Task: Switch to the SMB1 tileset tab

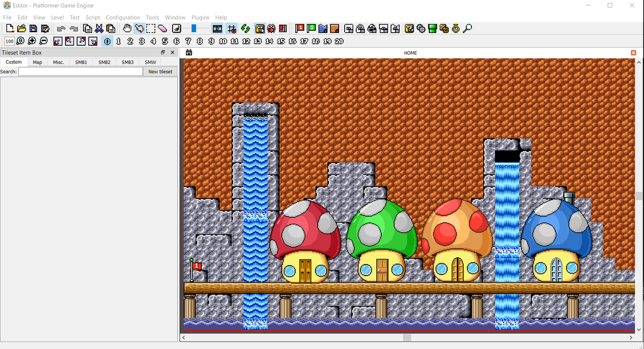Action: click(x=81, y=62)
